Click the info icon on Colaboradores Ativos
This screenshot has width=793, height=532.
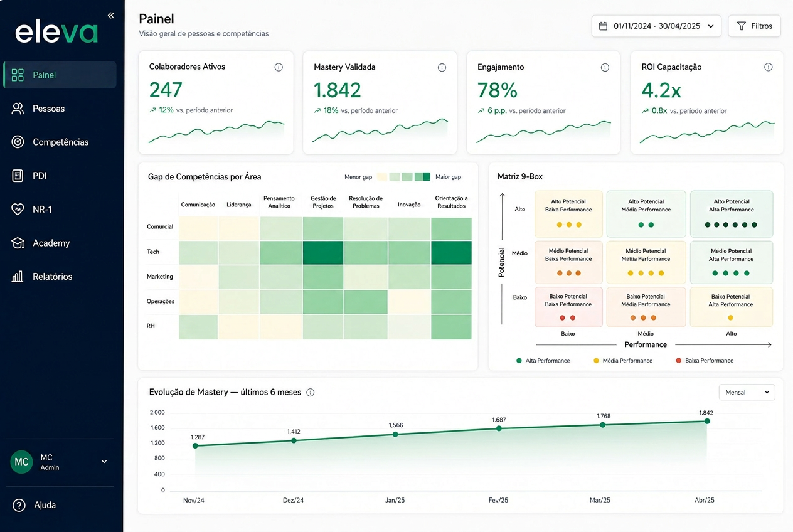pos(279,67)
